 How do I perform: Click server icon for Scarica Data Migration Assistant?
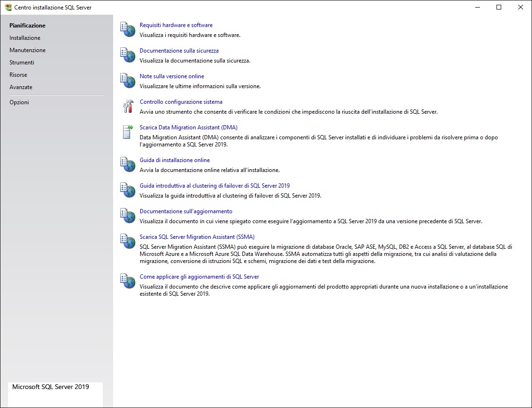[x=128, y=132]
